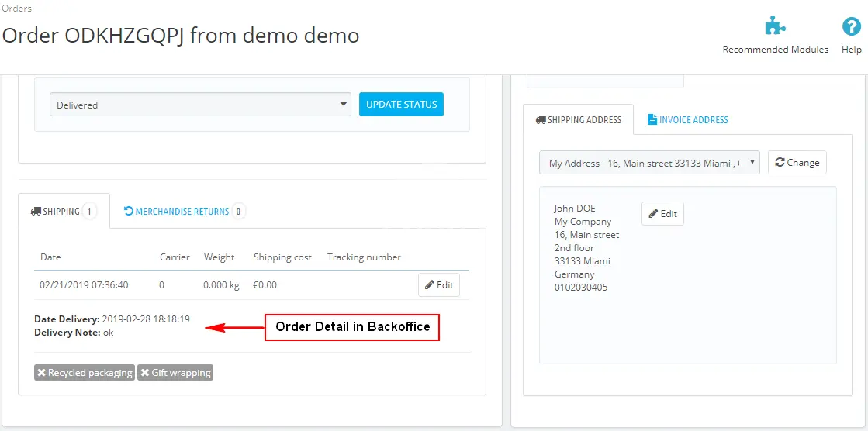Edit John DOE's address
The height and width of the screenshot is (431, 868).
[662, 214]
